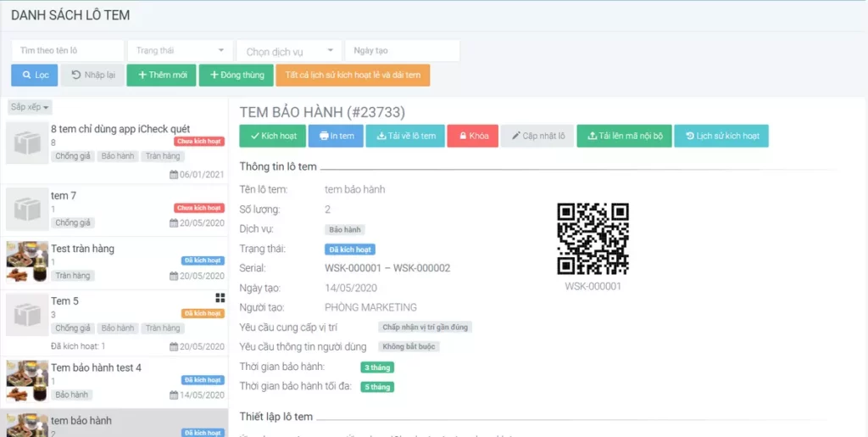Click the blue Lọc search button
The image size is (868, 437).
(34, 76)
